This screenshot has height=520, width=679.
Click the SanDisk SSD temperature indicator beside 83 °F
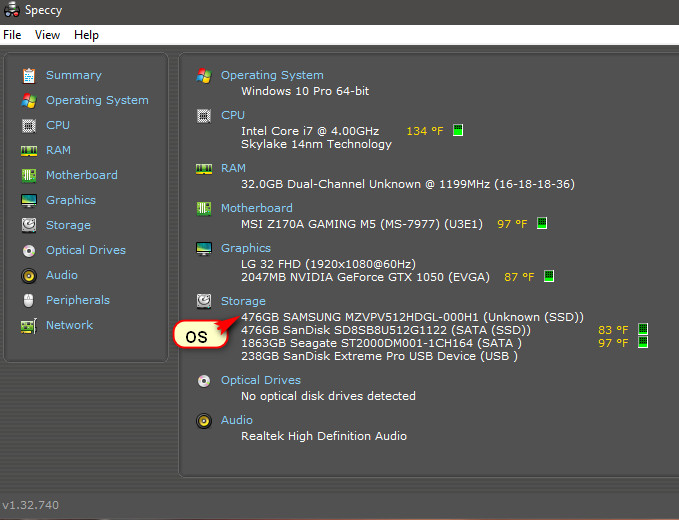click(x=643, y=329)
